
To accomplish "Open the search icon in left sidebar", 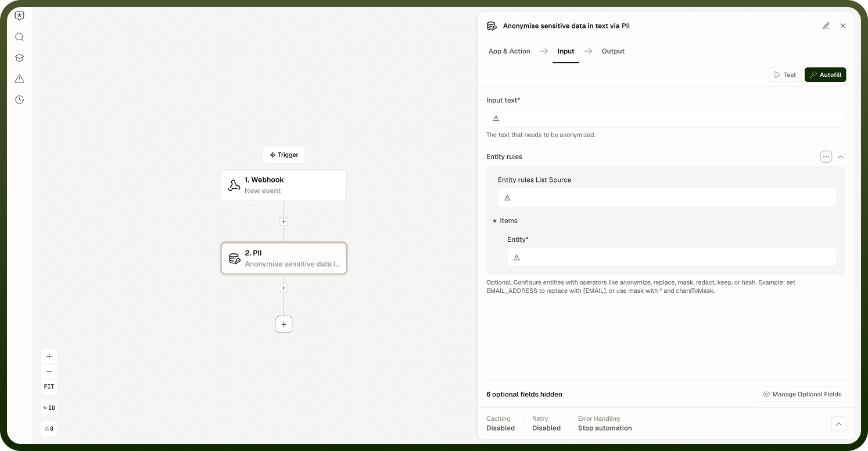I will pyautogui.click(x=19, y=37).
